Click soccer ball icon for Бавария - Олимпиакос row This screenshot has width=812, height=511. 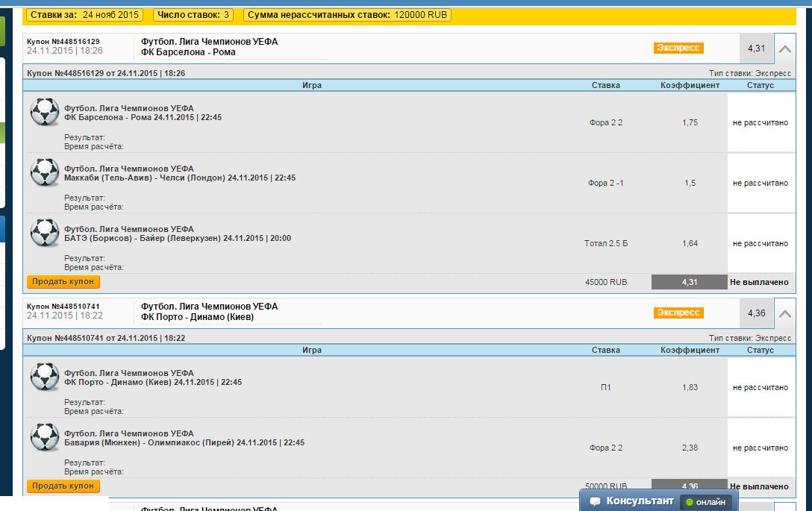45,437
